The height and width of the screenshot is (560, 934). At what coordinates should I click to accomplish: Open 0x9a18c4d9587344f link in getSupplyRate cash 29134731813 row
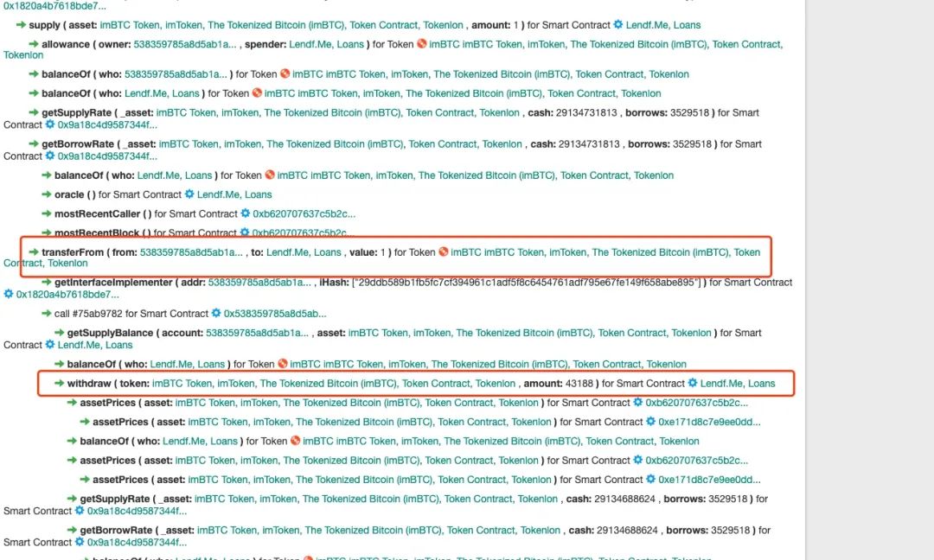(x=107, y=125)
